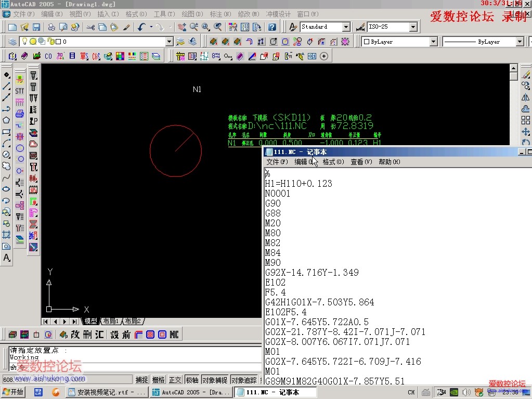532x399 pixels.
Task: Click the Windows 开始 start button
Action: (13, 392)
